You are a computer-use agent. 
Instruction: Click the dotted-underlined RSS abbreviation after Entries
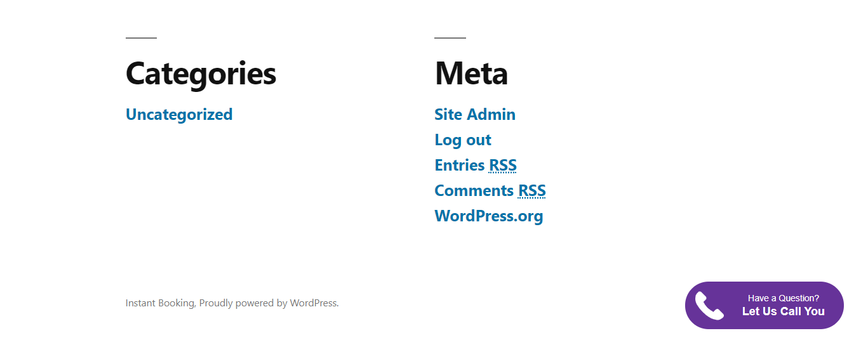click(503, 166)
